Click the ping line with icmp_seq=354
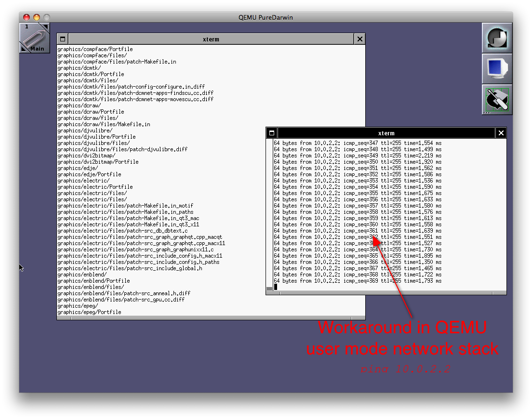This screenshot has height=419, width=532. (358, 187)
